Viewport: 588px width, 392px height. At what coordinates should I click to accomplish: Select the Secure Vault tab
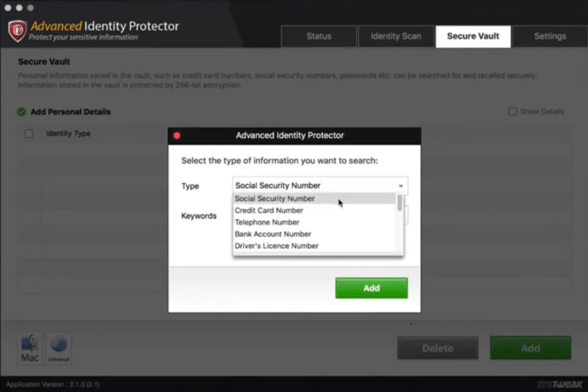pyautogui.click(x=473, y=36)
